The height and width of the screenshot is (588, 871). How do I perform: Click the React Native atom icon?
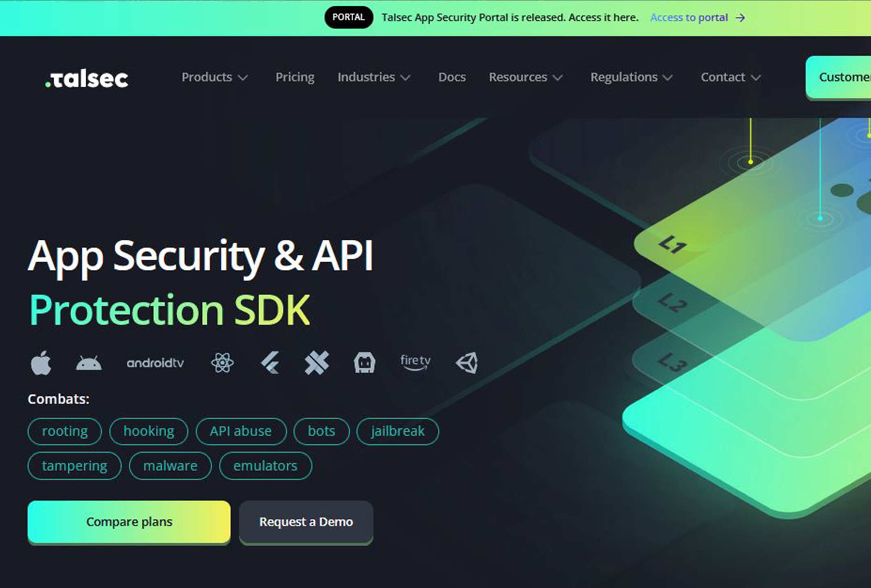222,363
